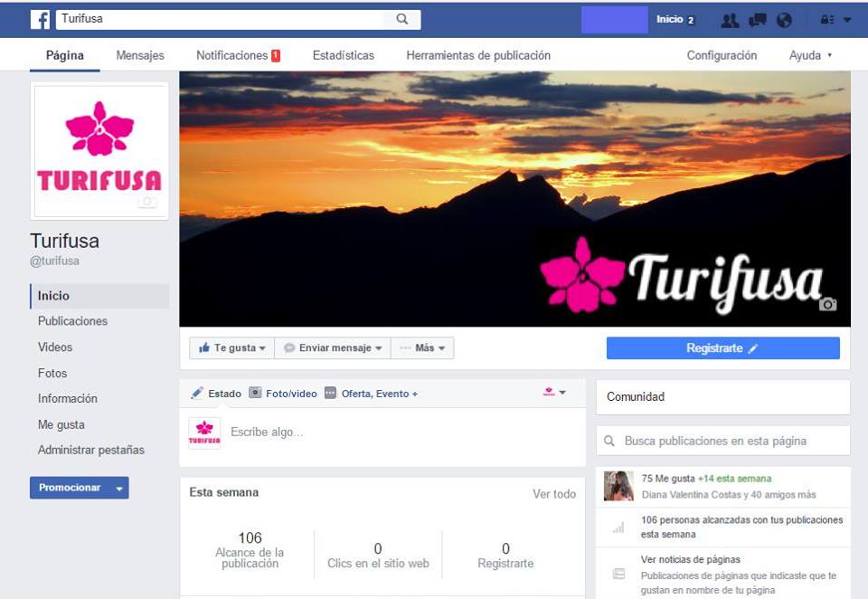Click the reach stats bar chart icon
This screenshot has width=868, height=599.
[618, 527]
